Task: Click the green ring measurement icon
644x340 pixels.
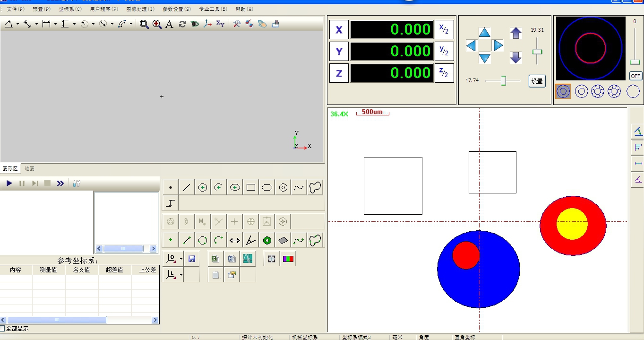Action: [267, 241]
